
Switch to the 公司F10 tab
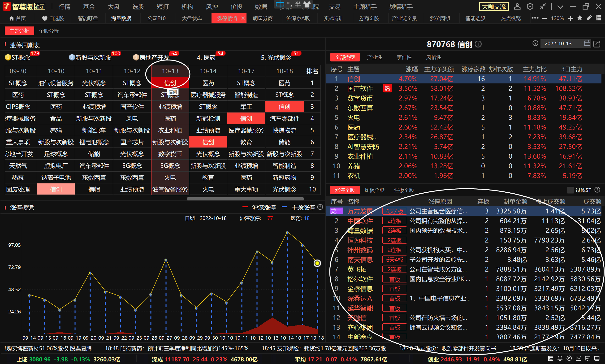pyautogui.click(x=156, y=18)
